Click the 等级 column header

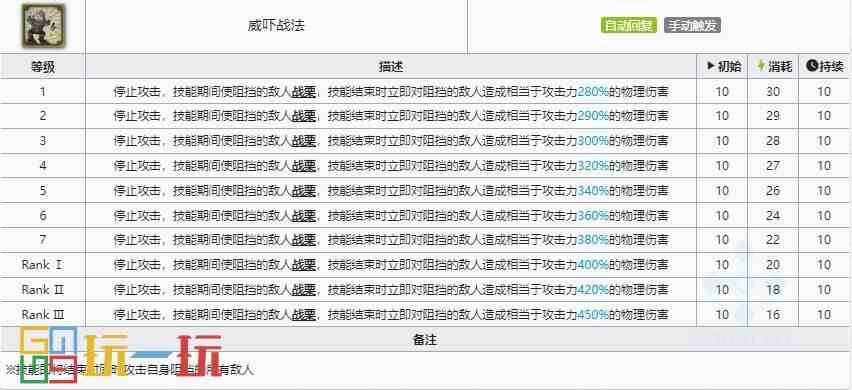43,67
